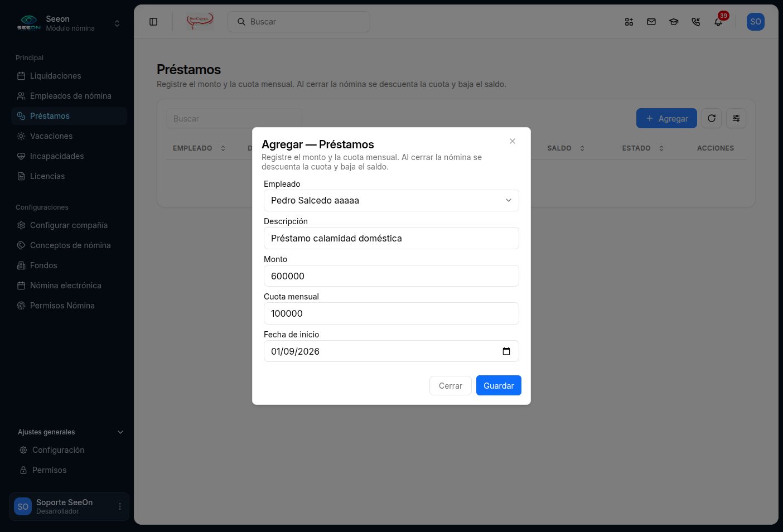This screenshot has width=783, height=532.
Task: Click the refresh table icon
Action: [712, 118]
